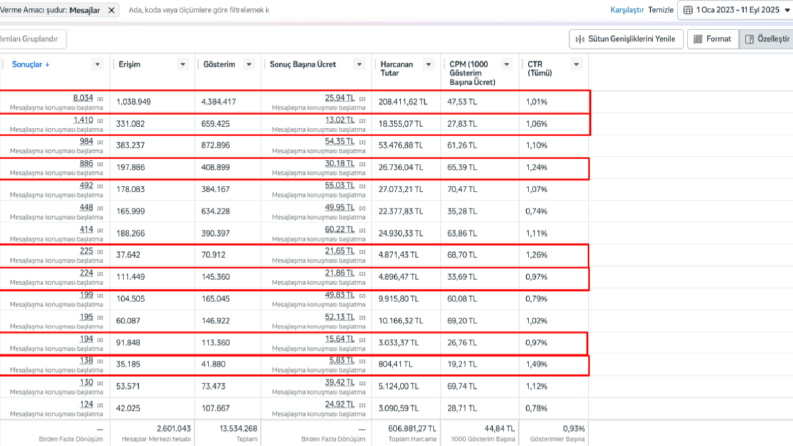Click the 1,26% CTR value
Image resolution: width=793 pixels, height=446 pixels.
[536, 255]
